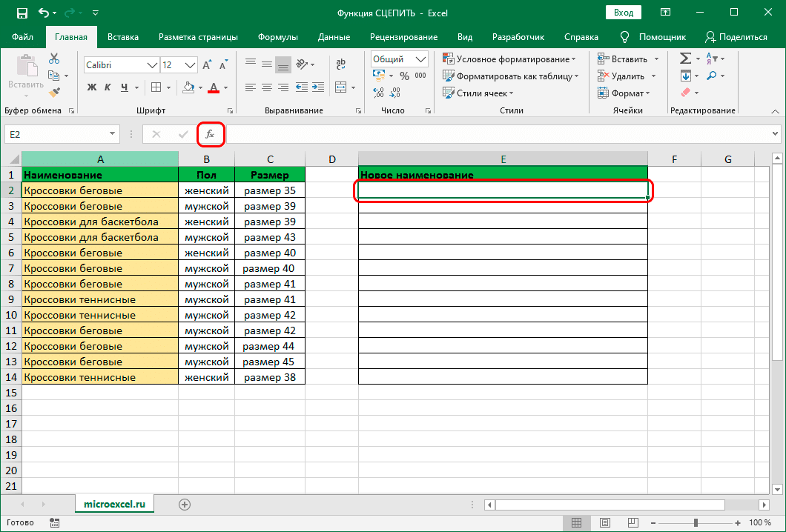Select the Cut scissors icon
Image resolution: width=786 pixels, height=532 pixels.
[x=54, y=59]
